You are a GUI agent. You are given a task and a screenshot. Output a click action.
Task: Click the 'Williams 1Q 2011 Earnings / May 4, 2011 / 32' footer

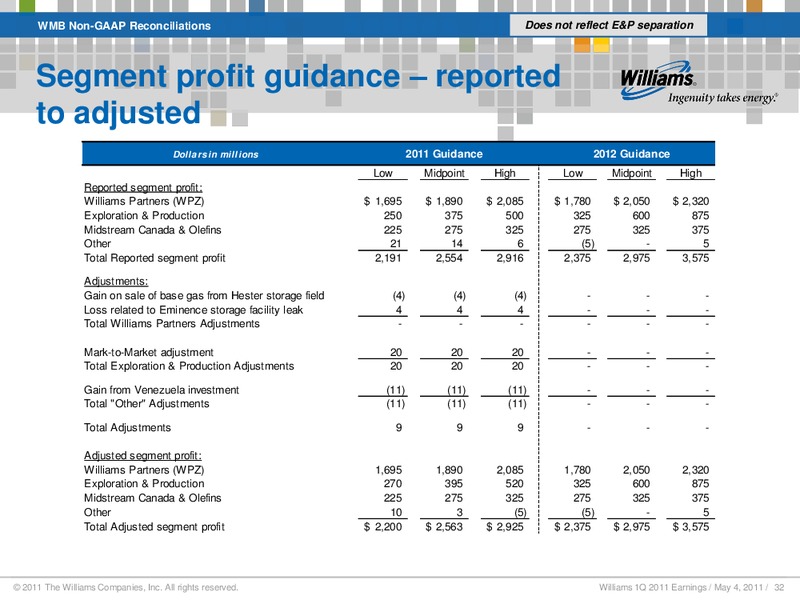[x=692, y=587]
